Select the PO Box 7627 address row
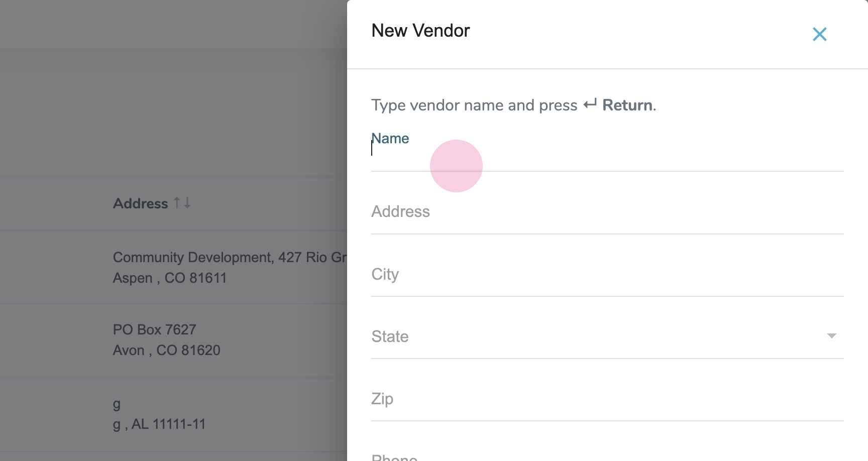868x461 pixels. point(173,340)
